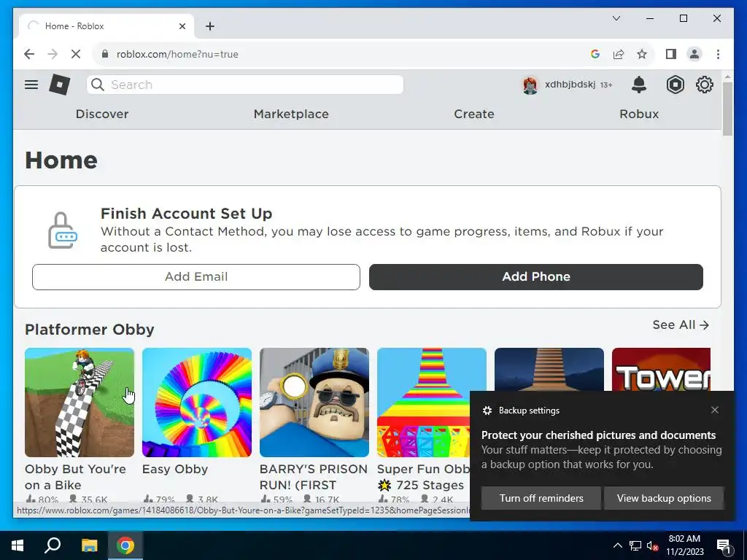Click Add Phone button

[x=536, y=276]
